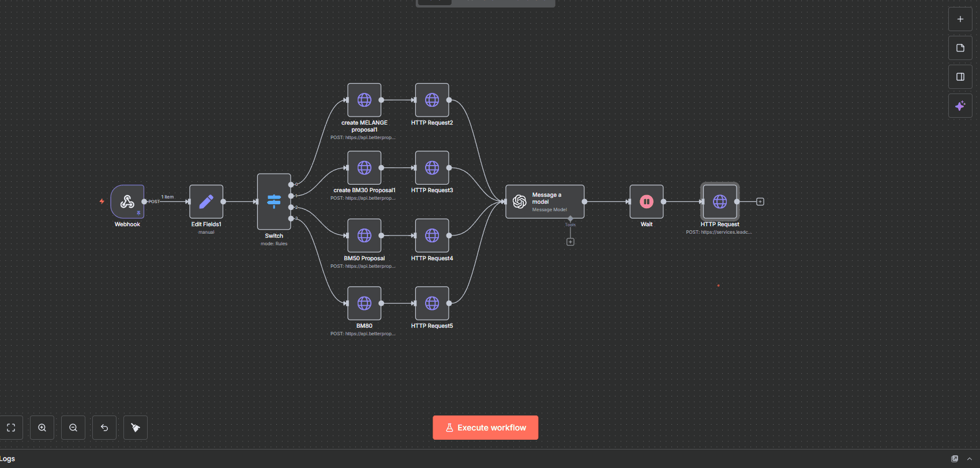Open the final HTTP Request node
980x468 pixels.
pos(720,201)
